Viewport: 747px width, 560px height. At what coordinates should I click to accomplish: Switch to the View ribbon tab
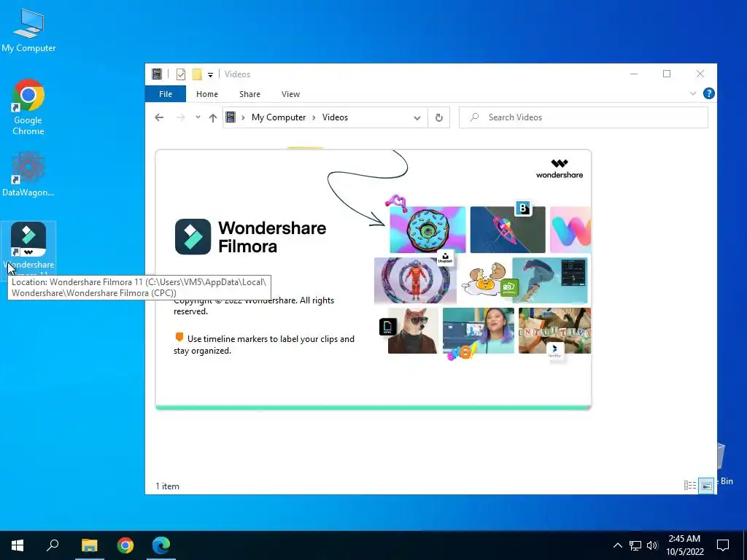(x=290, y=94)
